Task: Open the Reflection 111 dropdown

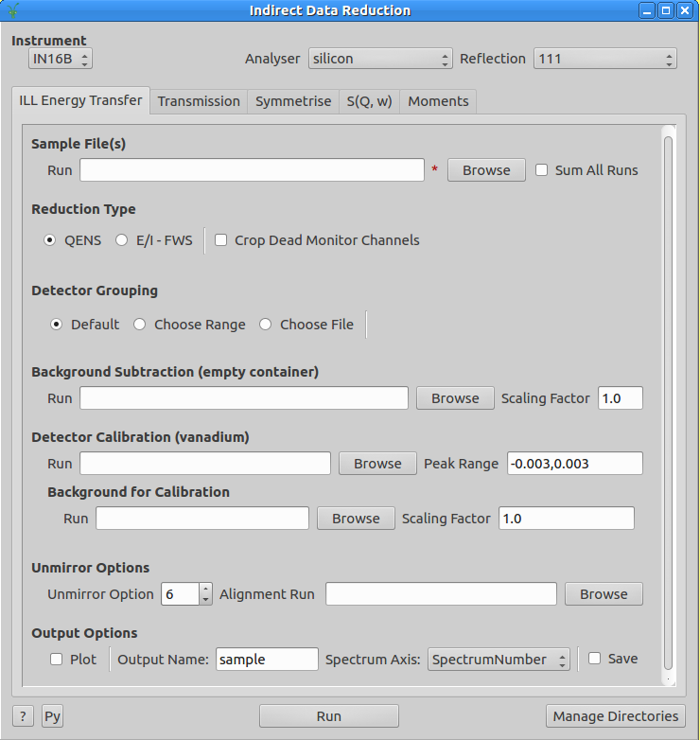Action: [604, 59]
